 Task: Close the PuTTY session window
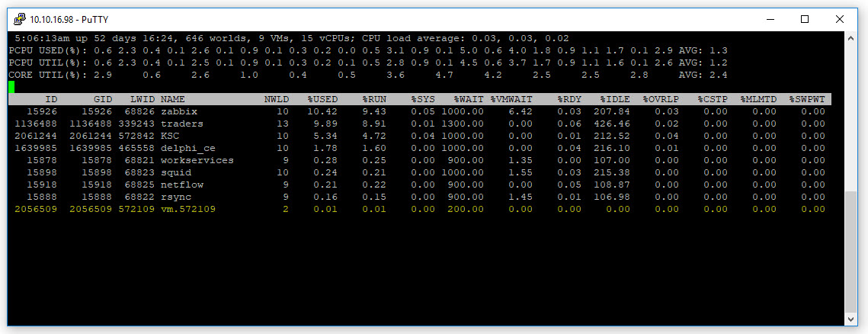coord(839,19)
